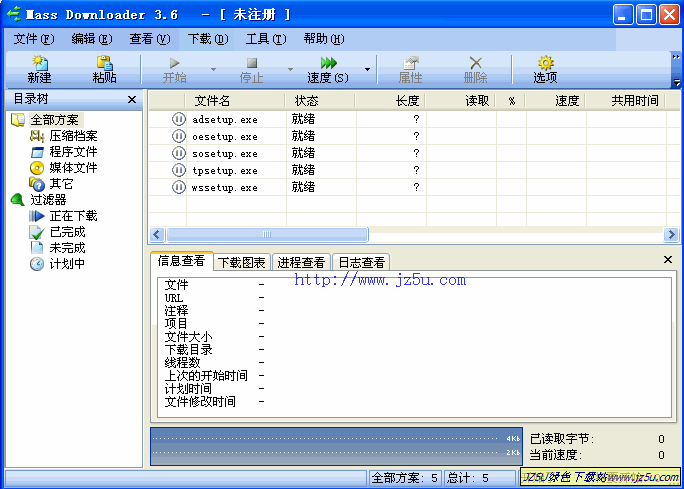Switch to the 日志查看 tab
Screen dimensions: 684x489
(362, 263)
